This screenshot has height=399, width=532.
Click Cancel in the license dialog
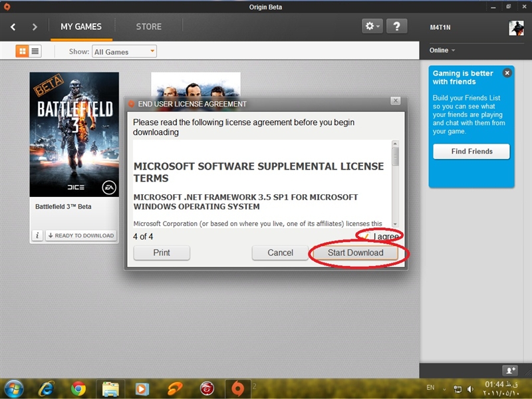coord(280,253)
